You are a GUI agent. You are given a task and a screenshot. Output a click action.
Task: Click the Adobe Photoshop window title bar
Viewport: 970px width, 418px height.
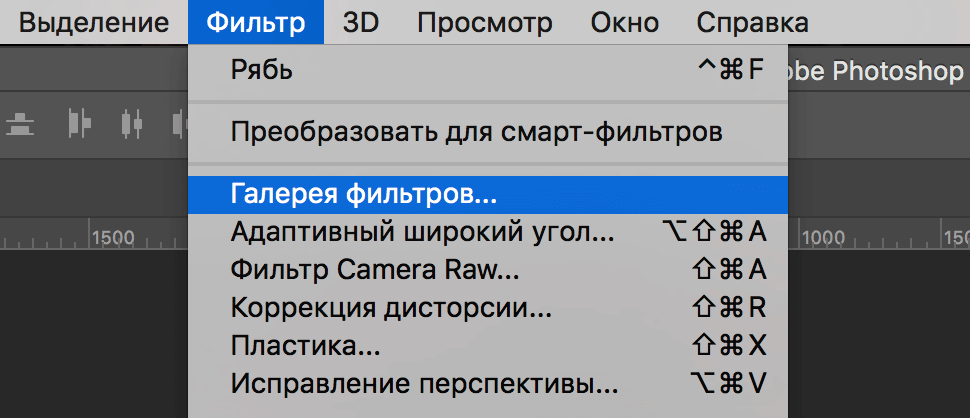coord(878,71)
